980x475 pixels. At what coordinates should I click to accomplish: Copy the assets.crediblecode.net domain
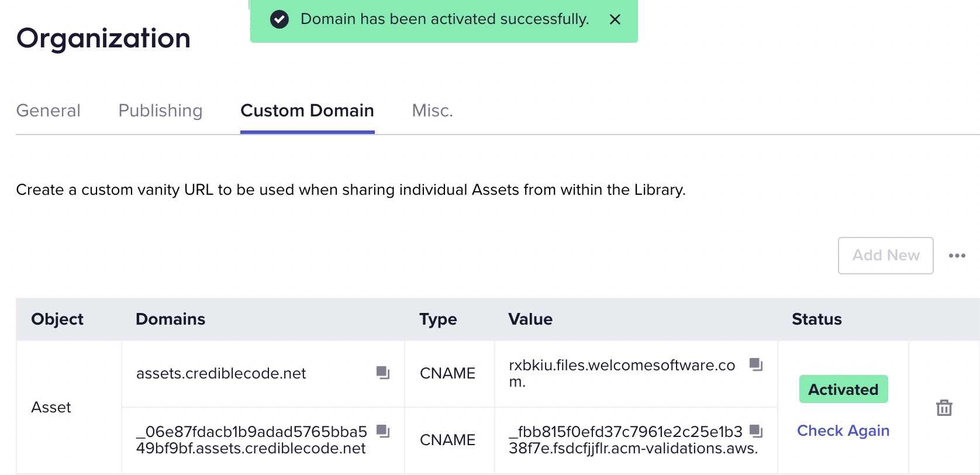point(383,373)
